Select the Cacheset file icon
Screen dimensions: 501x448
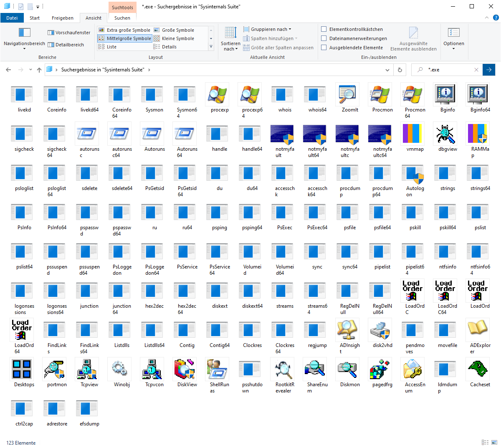pyautogui.click(x=478, y=369)
